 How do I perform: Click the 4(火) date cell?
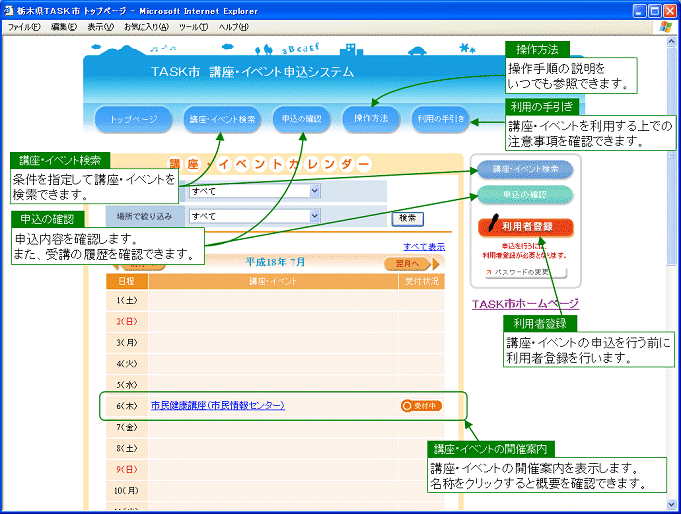click(x=127, y=364)
